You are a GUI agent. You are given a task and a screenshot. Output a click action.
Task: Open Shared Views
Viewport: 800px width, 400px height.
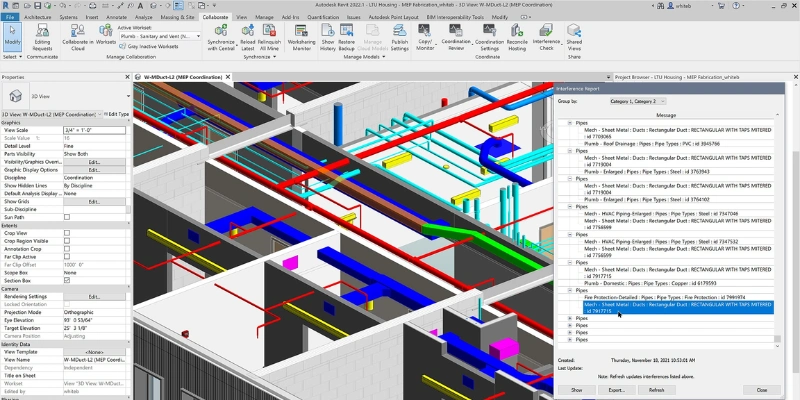click(x=574, y=37)
